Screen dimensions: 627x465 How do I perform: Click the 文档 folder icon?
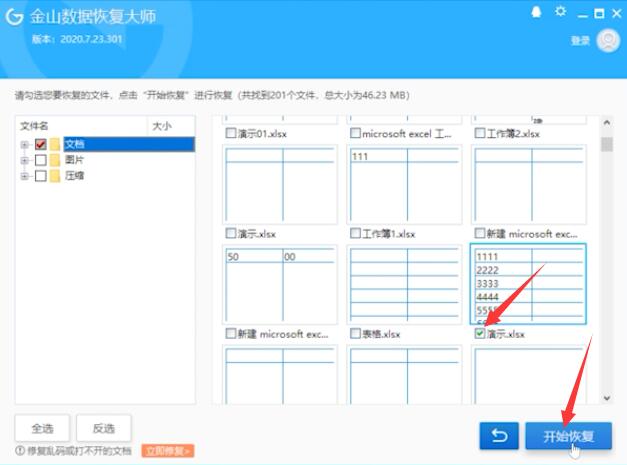coord(55,144)
